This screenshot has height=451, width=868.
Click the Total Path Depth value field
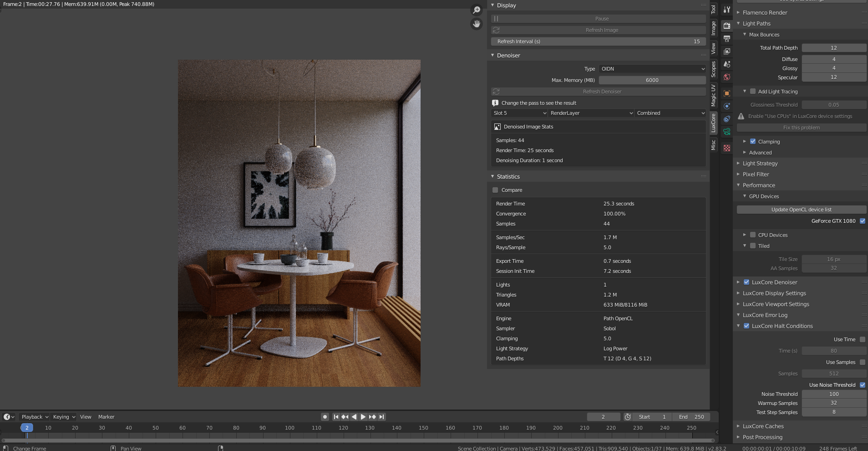point(833,48)
